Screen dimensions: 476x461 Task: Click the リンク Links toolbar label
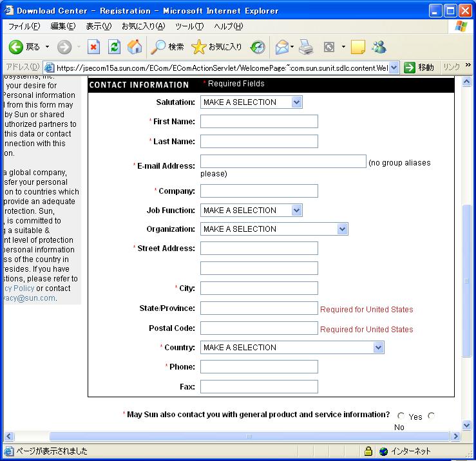452,67
